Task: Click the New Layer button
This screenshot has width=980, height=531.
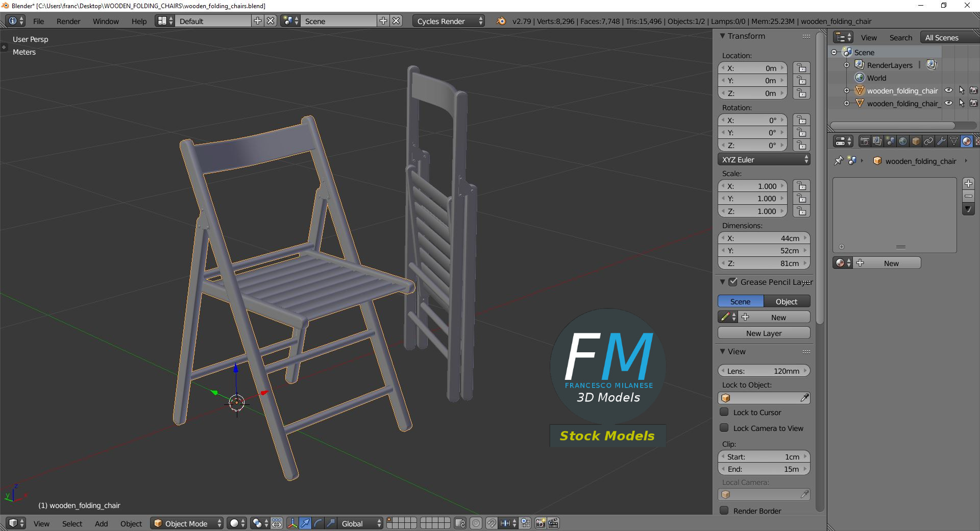Action: coord(764,333)
